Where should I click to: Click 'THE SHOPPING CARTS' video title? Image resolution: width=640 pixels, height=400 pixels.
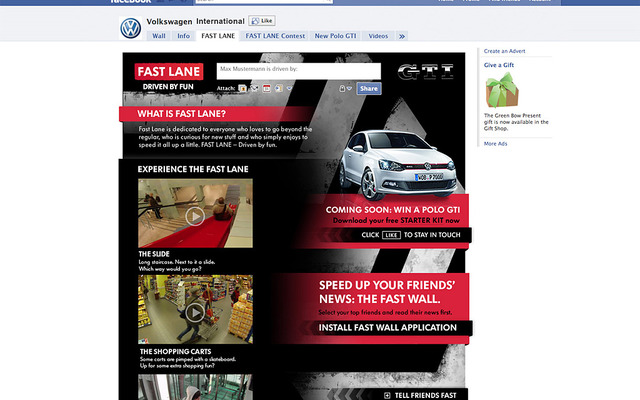(176, 351)
